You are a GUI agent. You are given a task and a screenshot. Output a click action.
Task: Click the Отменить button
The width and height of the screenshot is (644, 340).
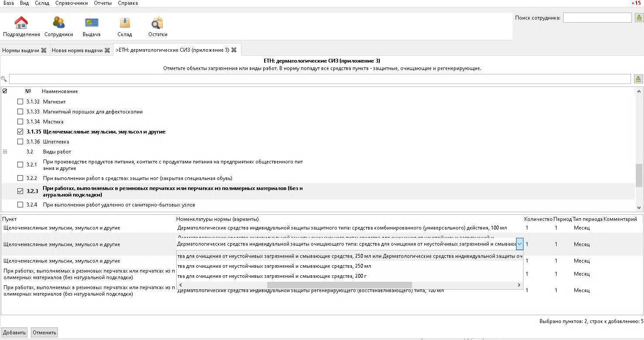point(44,333)
